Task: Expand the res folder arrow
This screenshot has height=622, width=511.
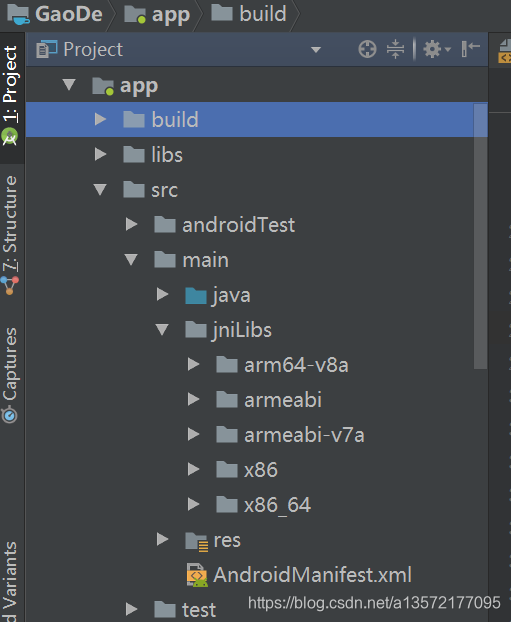Action: (x=162, y=539)
